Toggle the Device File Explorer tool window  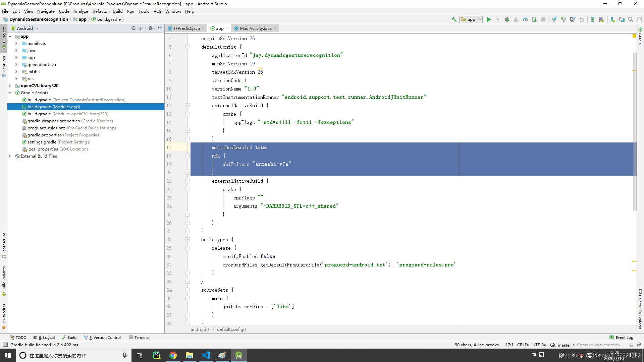coord(640,309)
